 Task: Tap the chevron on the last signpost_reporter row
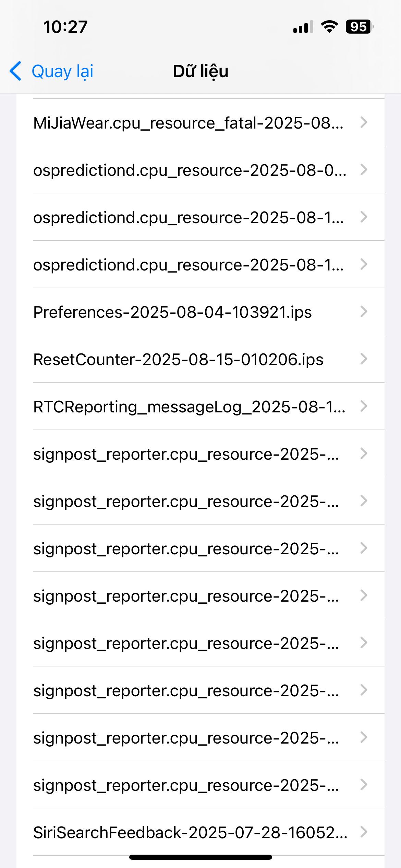click(364, 784)
